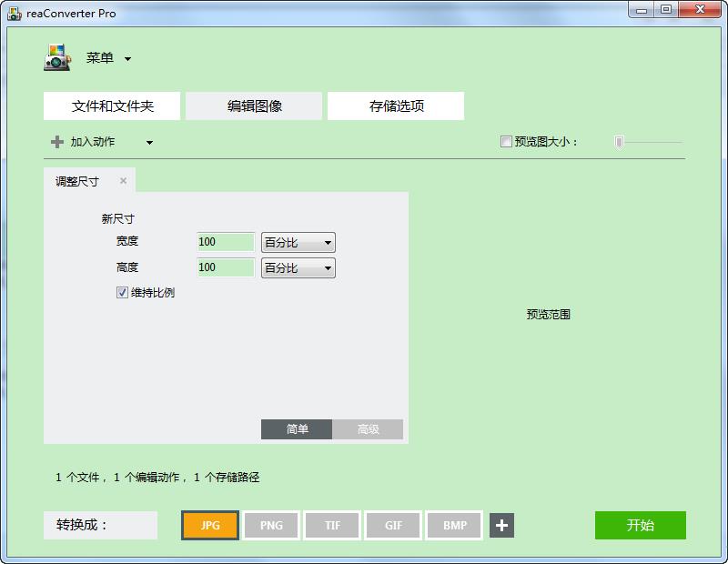Uncheck the 维持比例 checkbox
This screenshot has width=728, height=564.
tap(122, 292)
